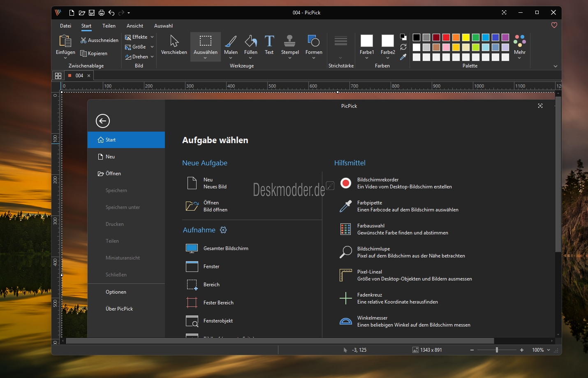Image resolution: width=588 pixels, height=378 pixels.
Task: Switch to the Start ribbon tab
Action: 86,26
